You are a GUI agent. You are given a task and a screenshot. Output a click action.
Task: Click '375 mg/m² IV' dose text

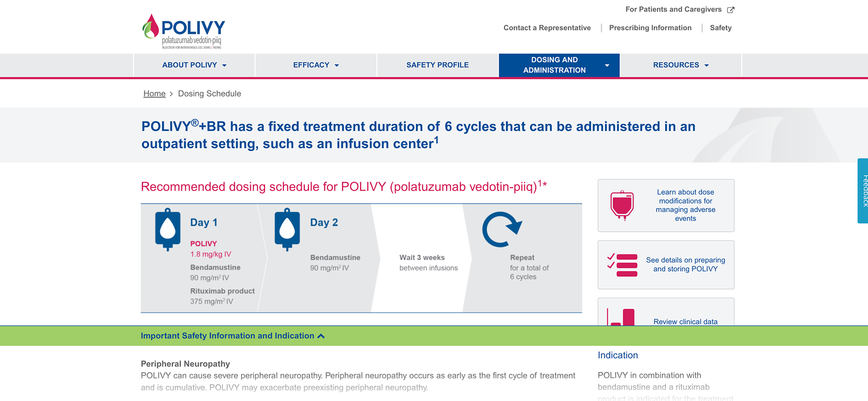(212, 301)
